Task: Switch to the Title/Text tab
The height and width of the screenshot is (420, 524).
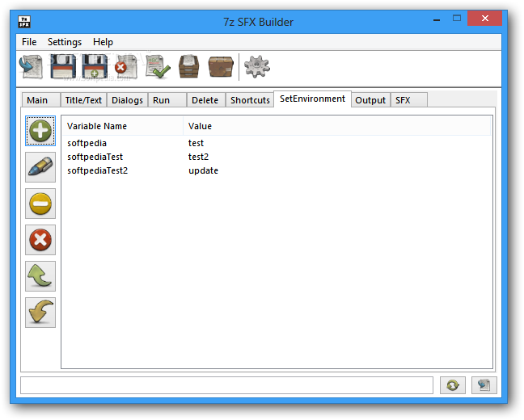Action: pyautogui.click(x=83, y=100)
